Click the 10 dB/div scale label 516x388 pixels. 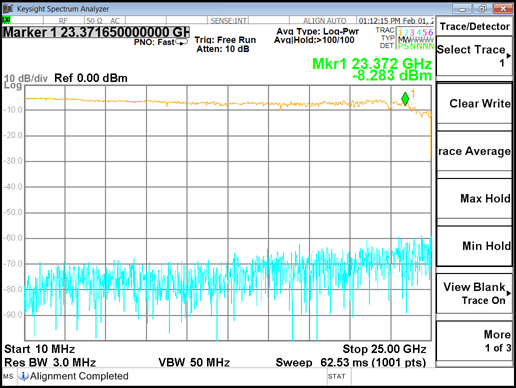[x=26, y=78]
